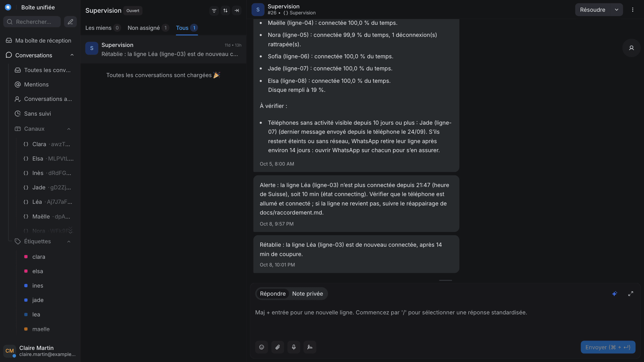Click the Supervision contact avatar in header

click(258, 10)
